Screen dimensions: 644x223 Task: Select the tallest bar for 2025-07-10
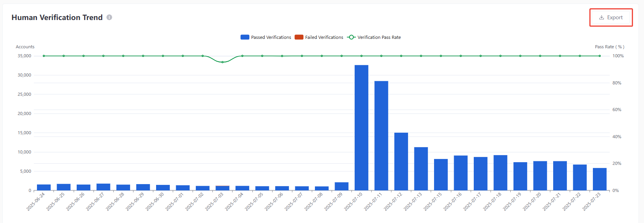click(361, 128)
